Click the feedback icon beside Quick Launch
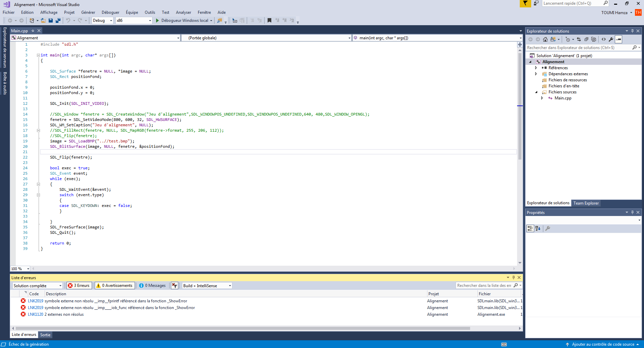The width and height of the screenshot is (644, 348). tap(536, 3)
